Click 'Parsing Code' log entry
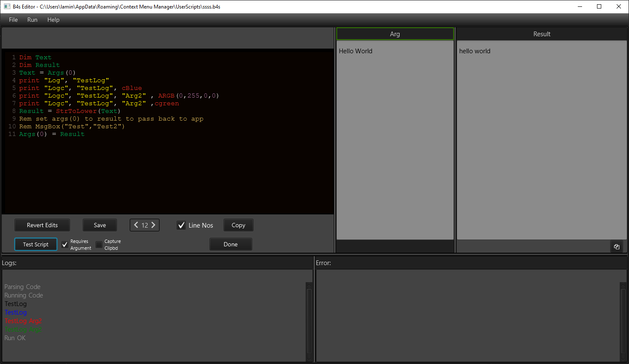The image size is (629, 364). pos(22,287)
